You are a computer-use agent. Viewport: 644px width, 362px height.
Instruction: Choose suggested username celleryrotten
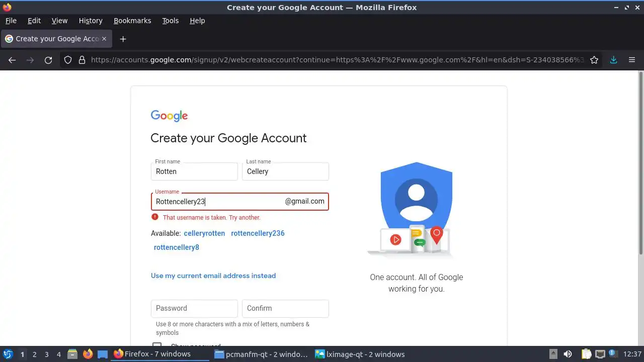point(204,233)
